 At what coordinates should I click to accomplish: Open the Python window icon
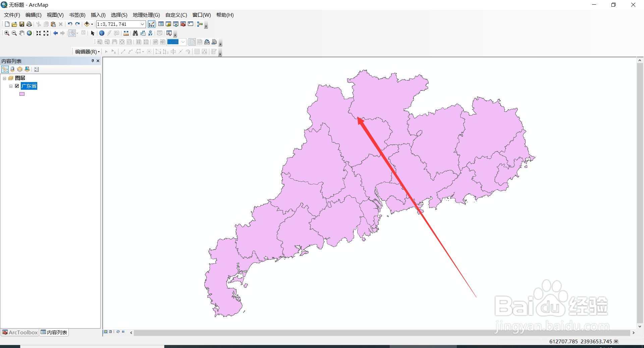[x=191, y=24]
